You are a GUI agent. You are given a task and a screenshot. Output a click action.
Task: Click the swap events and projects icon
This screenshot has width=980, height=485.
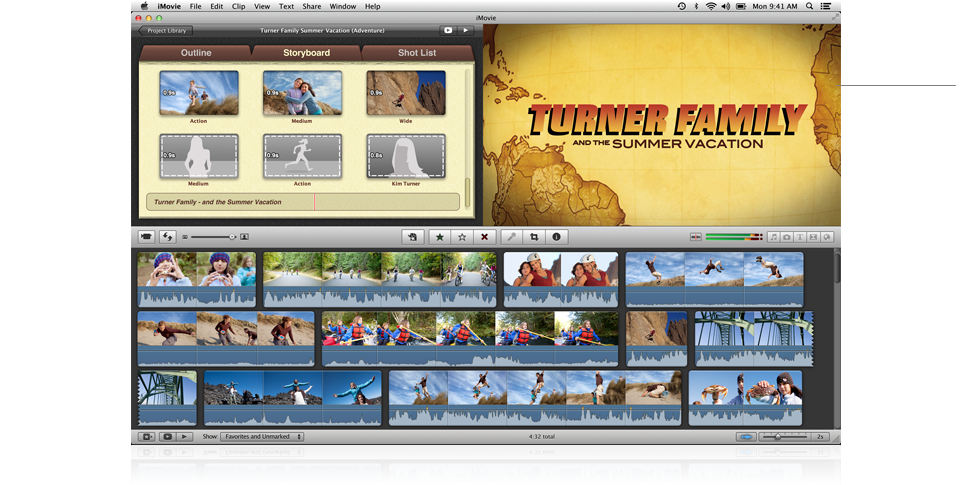coord(168,237)
